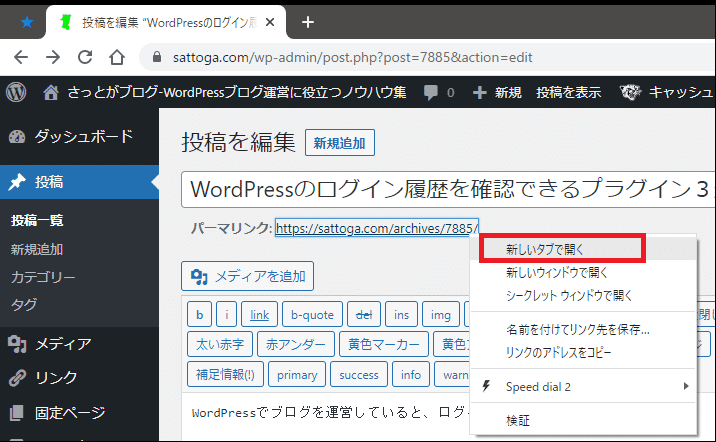Click the address bar URL
716x442 pixels.
353,58
